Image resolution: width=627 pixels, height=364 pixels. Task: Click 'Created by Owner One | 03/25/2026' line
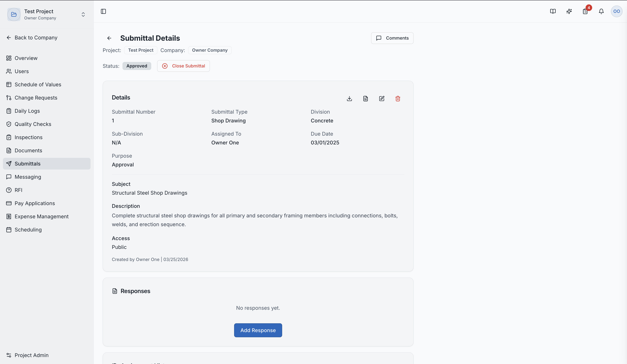(x=150, y=259)
